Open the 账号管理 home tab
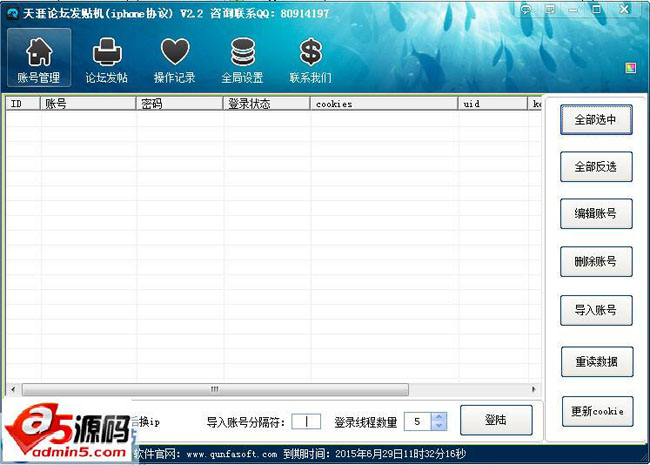Image resolution: width=650 pixels, height=465 pixels. [39, 57]
